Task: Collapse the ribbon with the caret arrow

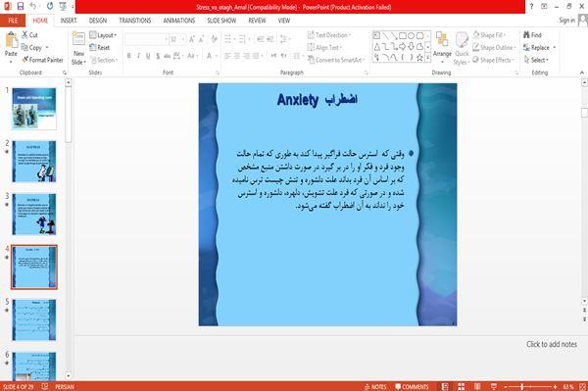Action: [x=581, y=73]
